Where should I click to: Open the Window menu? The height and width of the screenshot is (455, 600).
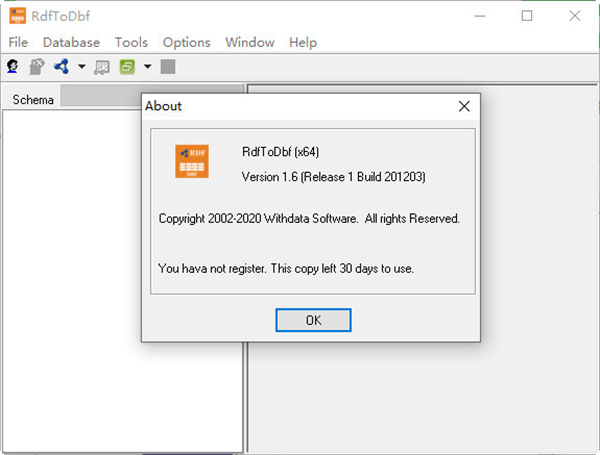pos(249,42)
